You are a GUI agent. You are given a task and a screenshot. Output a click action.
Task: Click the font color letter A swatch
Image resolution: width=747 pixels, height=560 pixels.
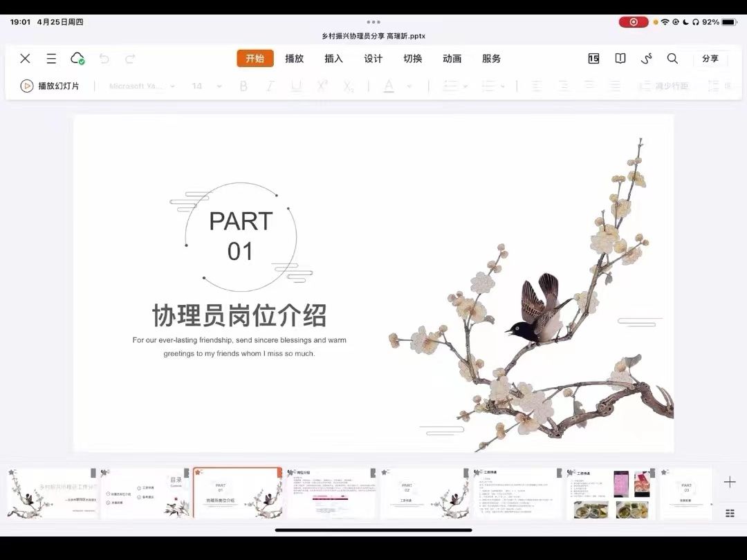(x=389, y=86)
